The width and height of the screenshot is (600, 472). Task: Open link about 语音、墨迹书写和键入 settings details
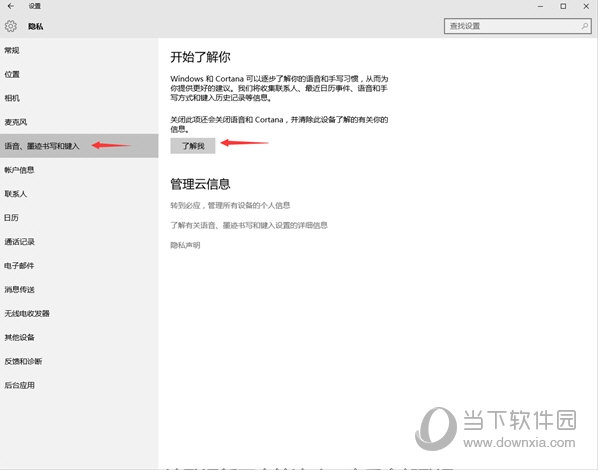[x=249, y=225]
